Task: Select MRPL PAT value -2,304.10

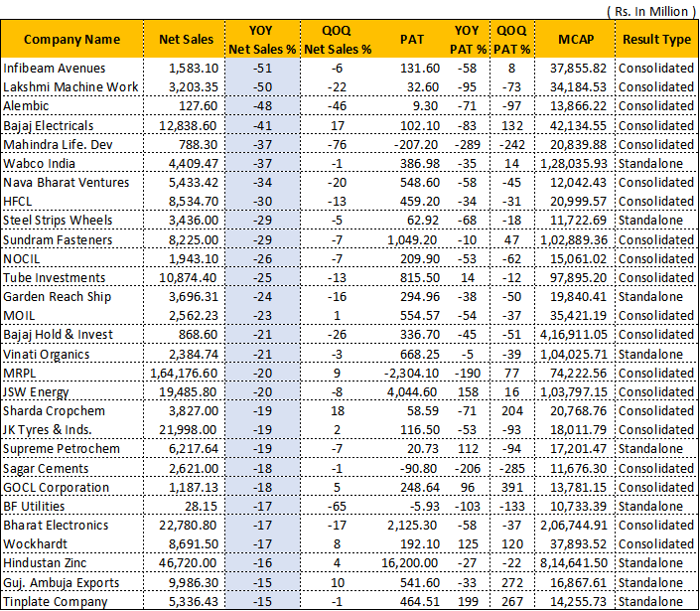Action: point(412,373)
